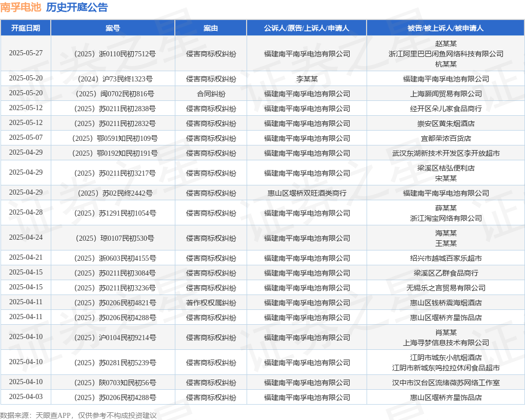Click plaintiff 李某某
The height and width of the screenshot is (420, 525).
(307, 79)
